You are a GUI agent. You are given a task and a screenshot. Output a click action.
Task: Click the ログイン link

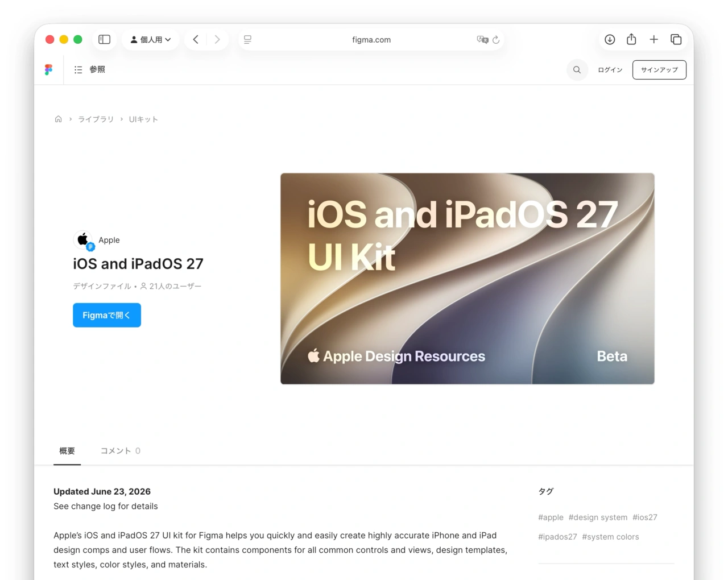click(x=610, y=70)
